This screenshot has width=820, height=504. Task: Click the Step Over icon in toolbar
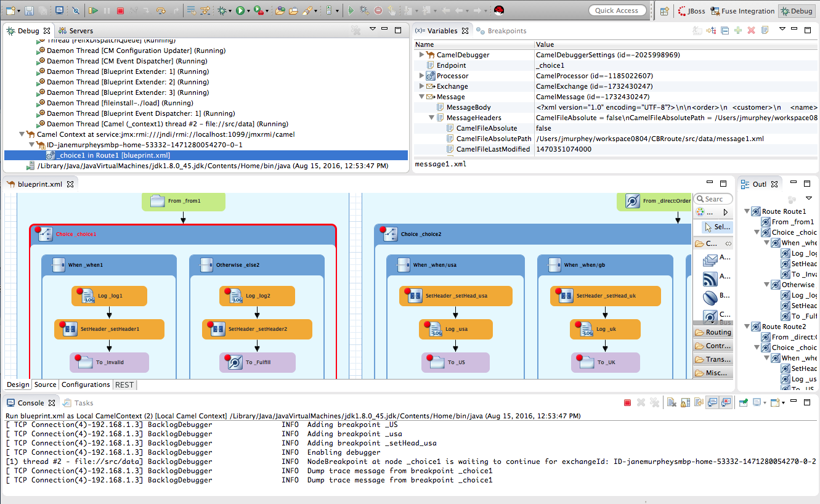coord(160,10)
